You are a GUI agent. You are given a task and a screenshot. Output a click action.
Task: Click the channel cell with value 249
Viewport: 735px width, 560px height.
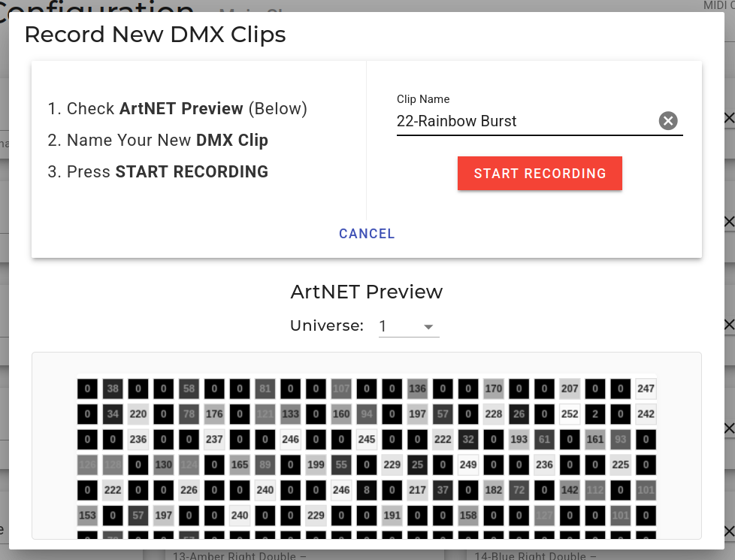[x=468, y=465]
